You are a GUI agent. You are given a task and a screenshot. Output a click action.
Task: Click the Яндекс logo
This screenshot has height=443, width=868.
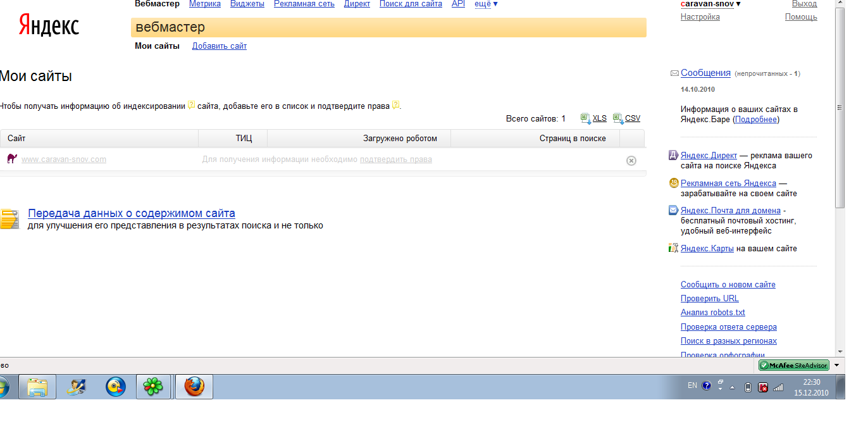[x=49, y=25]
